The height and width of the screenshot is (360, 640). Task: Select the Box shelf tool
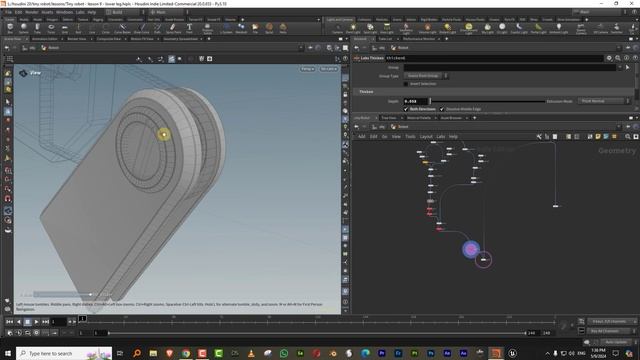point(10,28)
